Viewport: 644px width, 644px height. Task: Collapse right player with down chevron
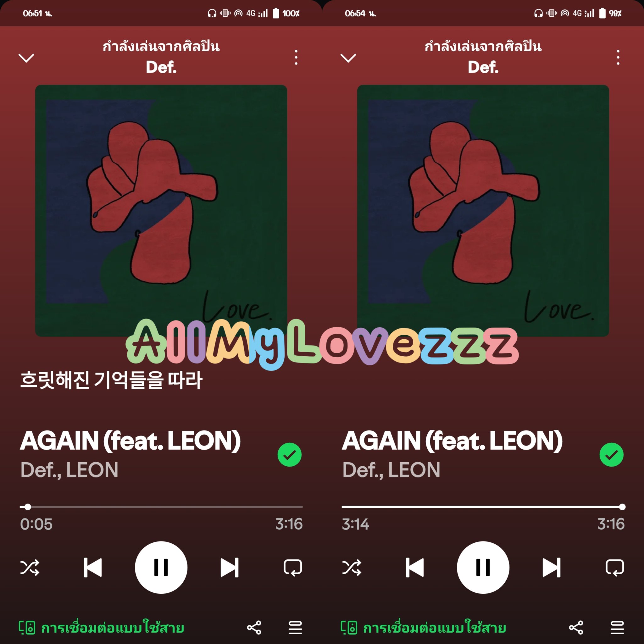[x=348, y=58]
